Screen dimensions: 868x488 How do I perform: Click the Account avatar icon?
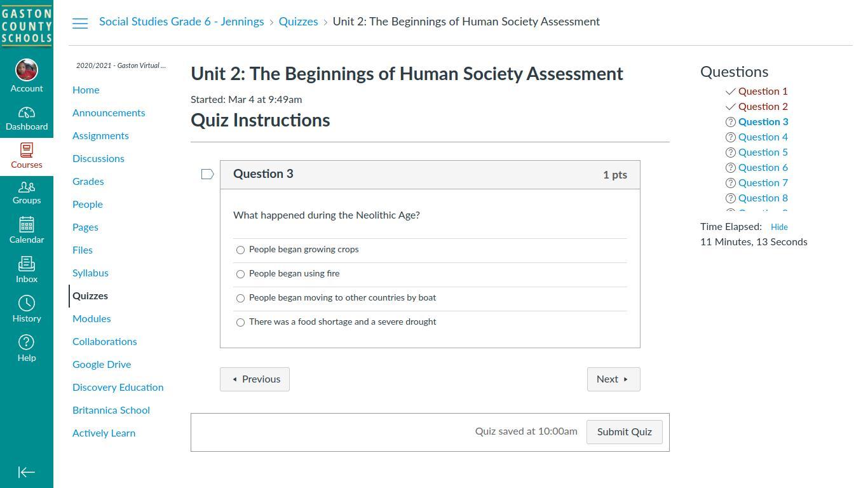coord(27,70)
